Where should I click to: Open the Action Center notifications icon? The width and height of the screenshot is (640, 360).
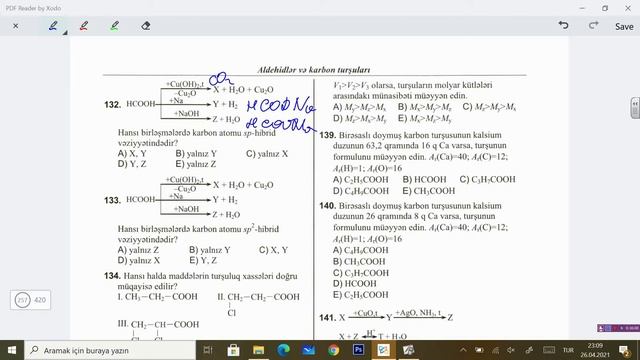tap(624, 350)
